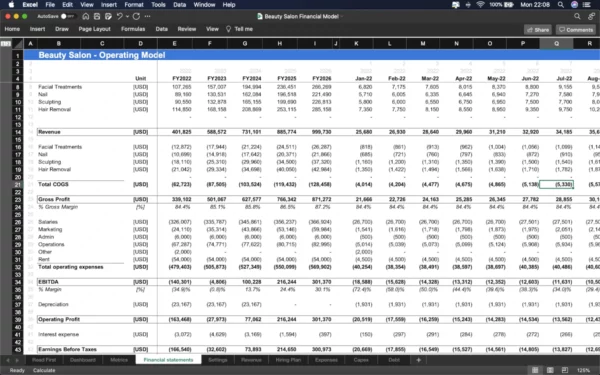This screenshot has width=600, height=375.
Task: Open the Comments pane button
Action: 576,29
